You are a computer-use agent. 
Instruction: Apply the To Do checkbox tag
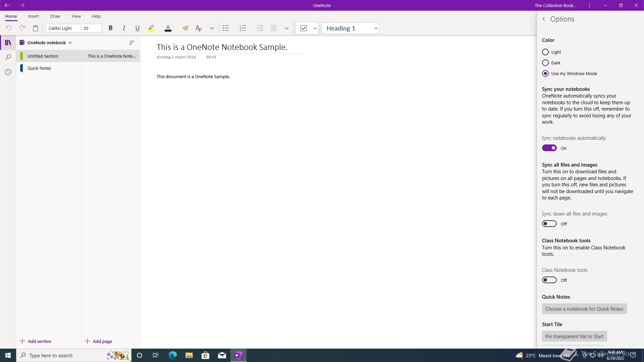(304, 28)
